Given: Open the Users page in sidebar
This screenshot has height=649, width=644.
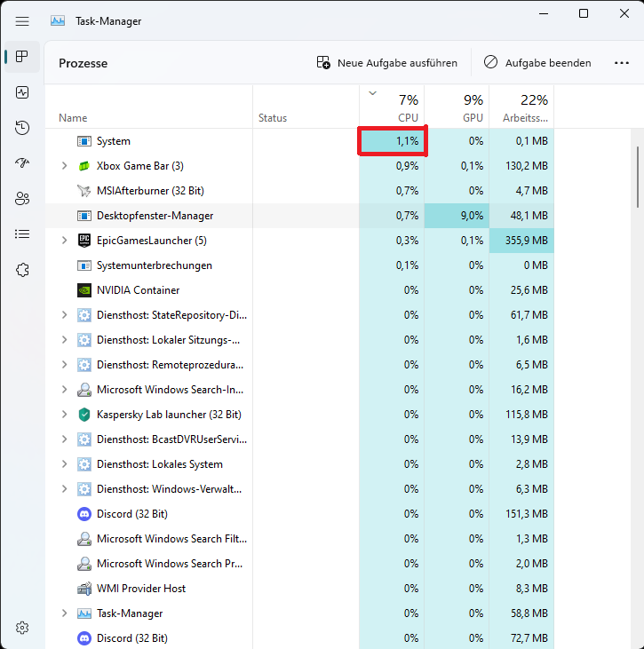Looking at the screenshot, I should tap(22, 199).
